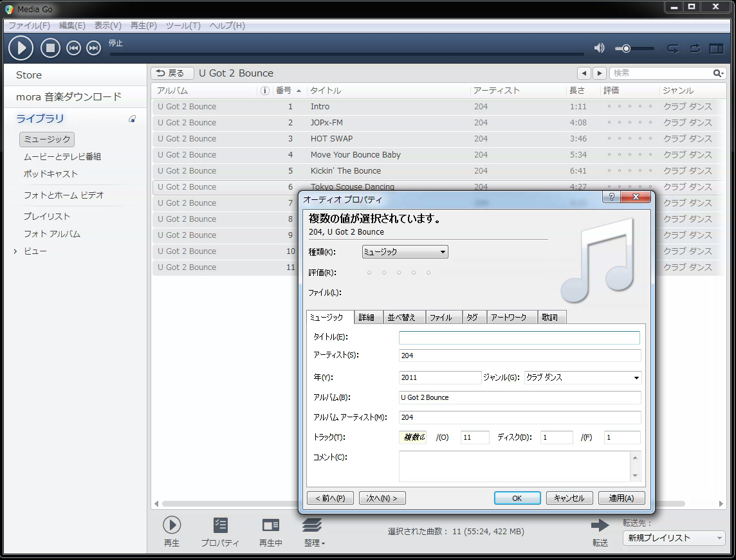
Task: Skip to the previous track
Action: click(x=73, y=48)
